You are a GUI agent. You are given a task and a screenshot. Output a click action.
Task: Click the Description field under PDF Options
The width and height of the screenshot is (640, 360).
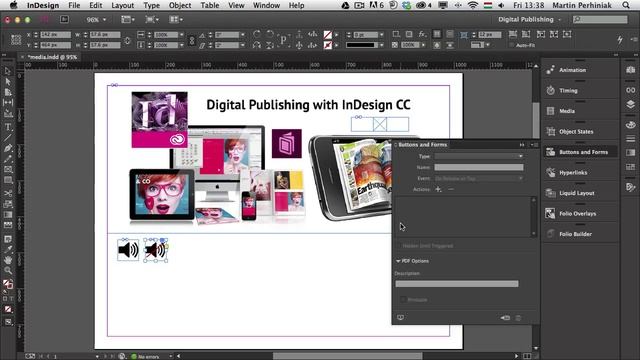tap(457, 284)
